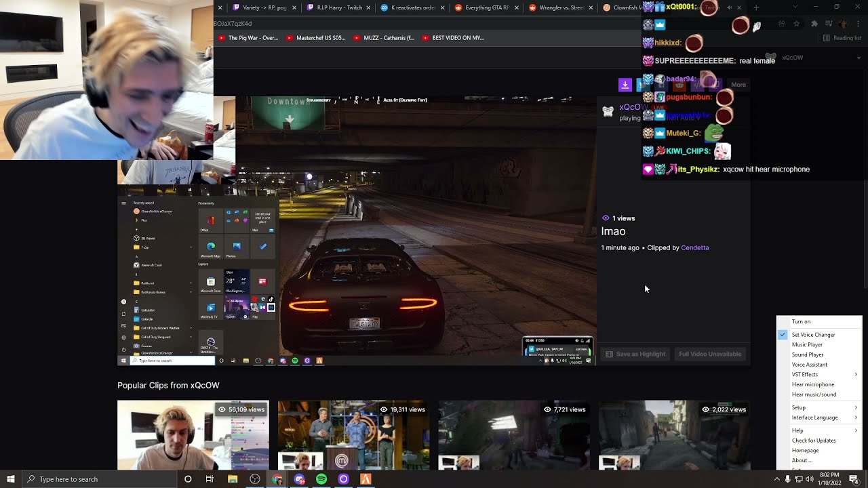This screenshot has width=868, height=488.
Task: Open popular clip with 2,022 views
Action: 674,435
